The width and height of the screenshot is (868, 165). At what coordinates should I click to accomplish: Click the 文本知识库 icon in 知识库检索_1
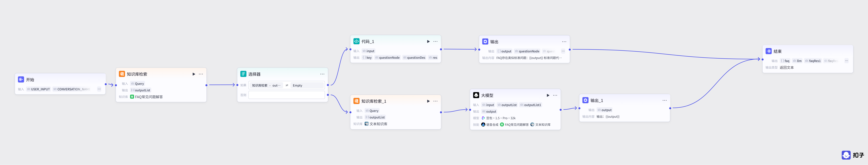[x=367, y=124]
